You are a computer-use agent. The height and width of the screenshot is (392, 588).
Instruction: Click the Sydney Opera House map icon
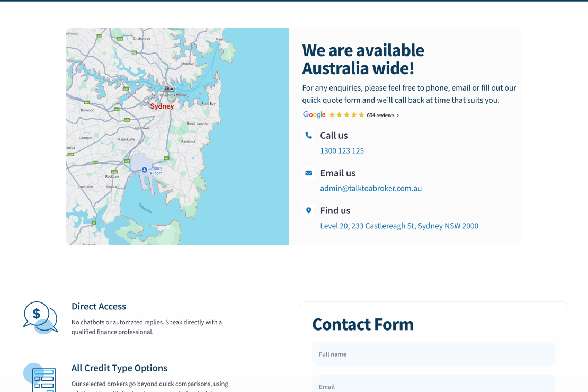[169, 88]
